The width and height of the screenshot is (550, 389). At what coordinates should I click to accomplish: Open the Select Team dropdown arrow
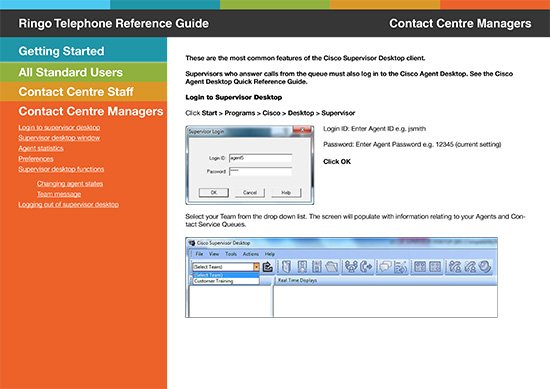tap(256, 267)
